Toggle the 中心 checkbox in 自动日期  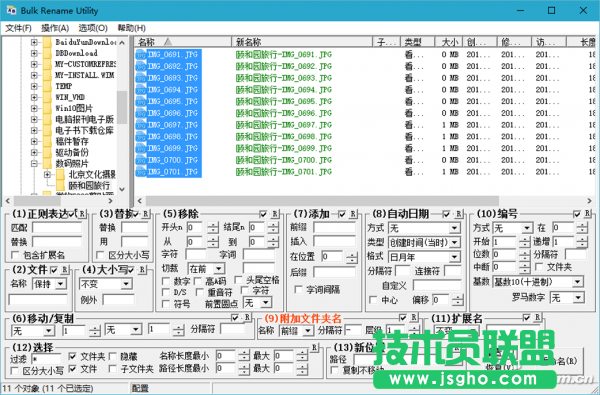coord(373,300)
